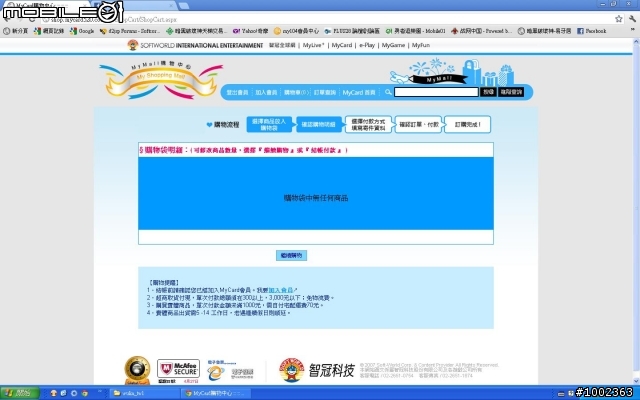Open the Google bookmark
Viewport: 640px width, 400px height.
pyautogui.click(x=82, y=31)
